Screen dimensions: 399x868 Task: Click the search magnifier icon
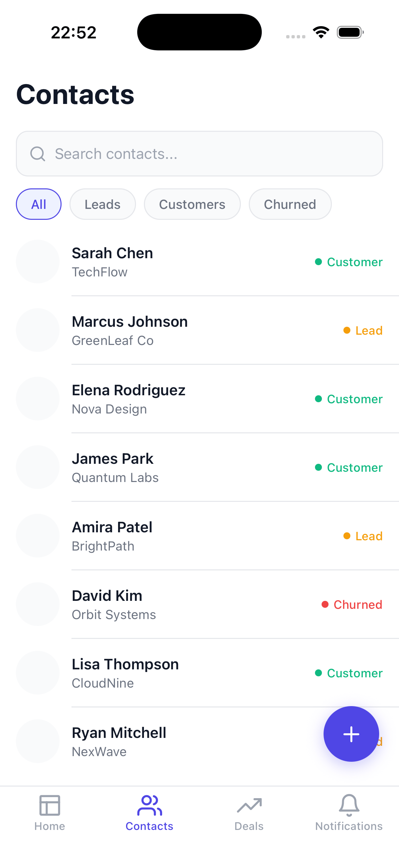click(x=37, y=154)
